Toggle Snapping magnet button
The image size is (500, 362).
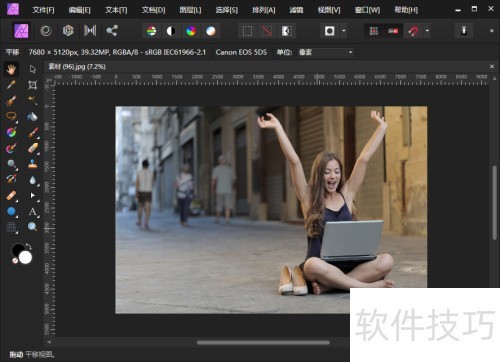[x=413, y=31]
